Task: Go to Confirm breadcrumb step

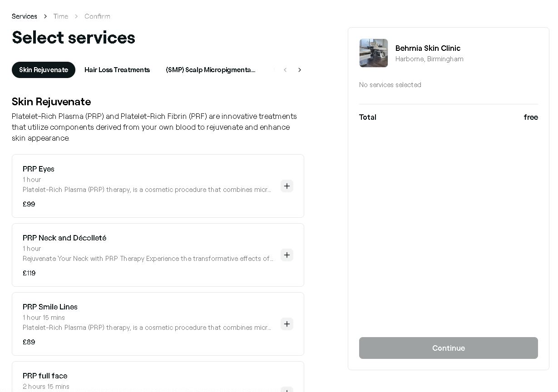Action: point(97,16)
